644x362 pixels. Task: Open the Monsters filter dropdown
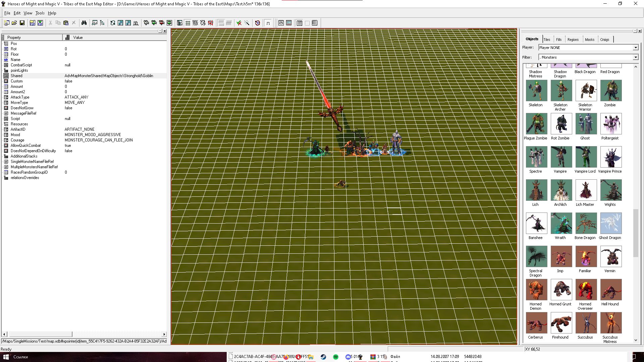(x=588, y=57)
